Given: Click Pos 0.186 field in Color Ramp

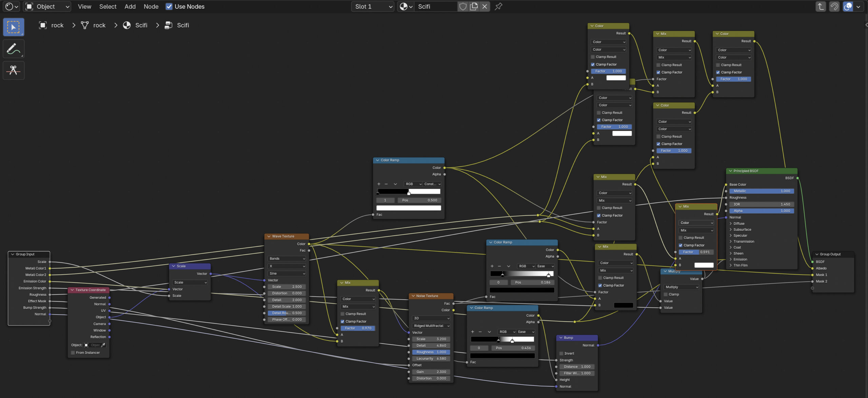Looking at the screenshot, I should coord(532,282).
